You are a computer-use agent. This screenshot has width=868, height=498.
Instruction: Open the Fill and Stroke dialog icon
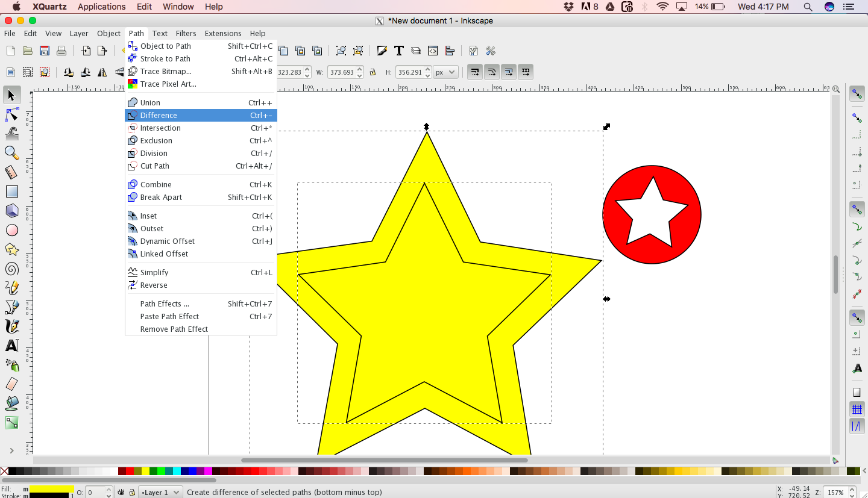(x=382, y=51)
